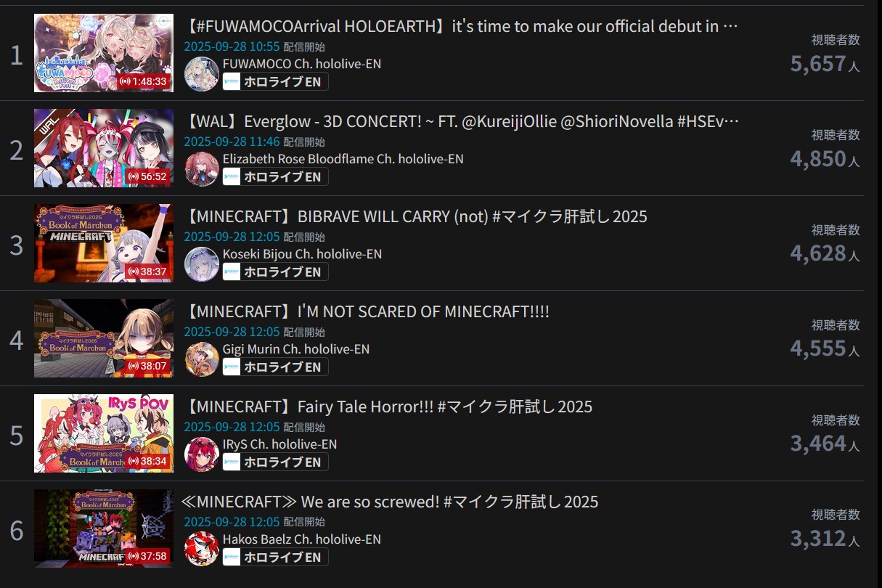Click Elizabeth Rose Bloodflame's channel avatar
Image resolution: width=882 pixels, height=588 pixels.
pyautogui.click(x=202, y=169)
